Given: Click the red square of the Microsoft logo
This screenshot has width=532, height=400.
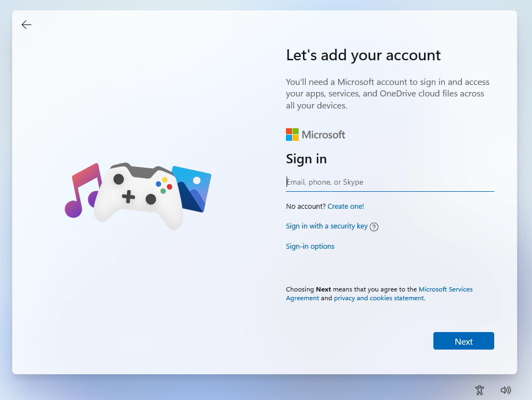Looking at the screenshot, I should pyautogui.click(x=289, y=130).
